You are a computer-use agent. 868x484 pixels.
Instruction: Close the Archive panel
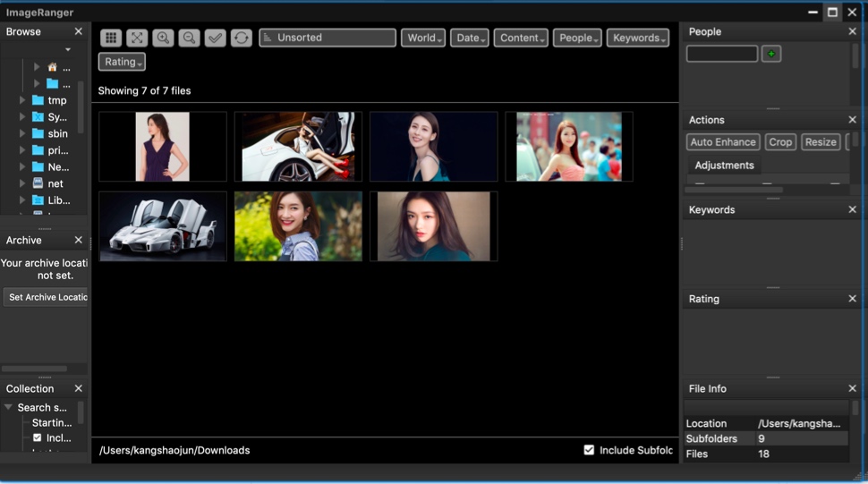click(78, 240)
